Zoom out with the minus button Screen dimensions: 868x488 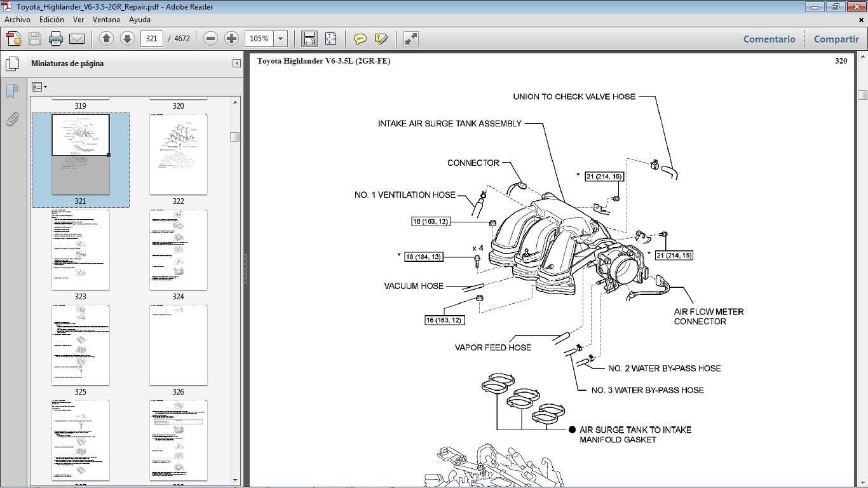211,39
